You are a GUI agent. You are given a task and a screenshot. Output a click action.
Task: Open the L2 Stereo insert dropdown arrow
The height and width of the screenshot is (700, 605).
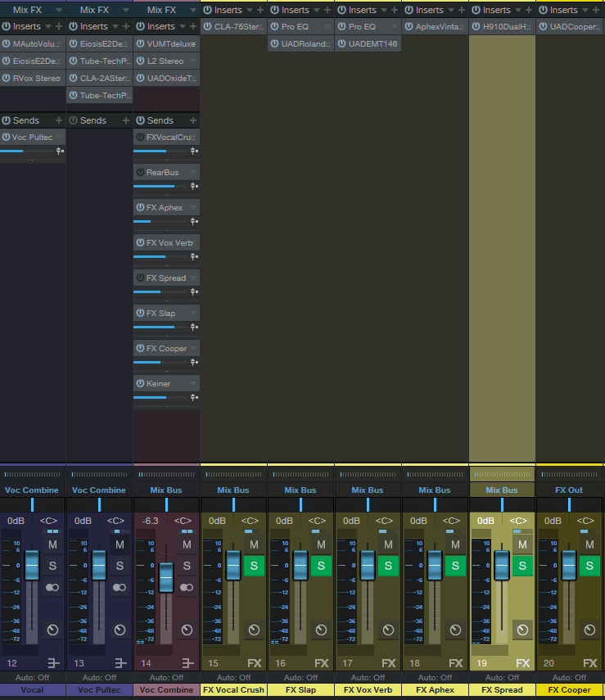tap(193, 61)
